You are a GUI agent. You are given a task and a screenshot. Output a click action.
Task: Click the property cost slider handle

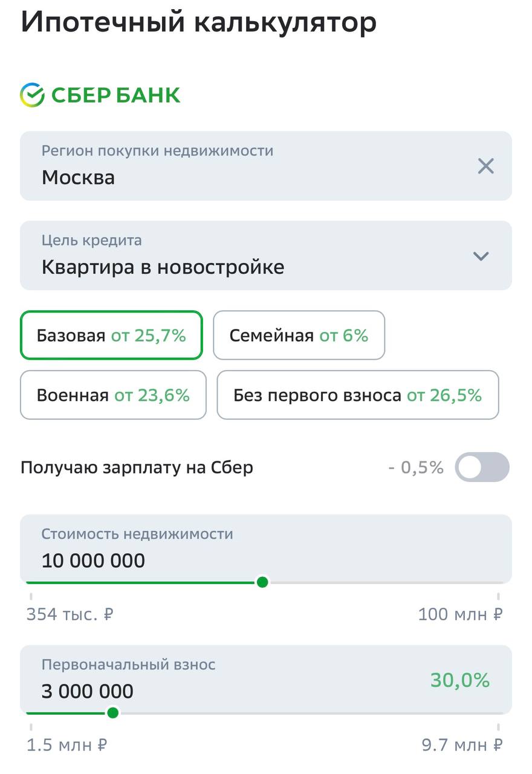[262, 582]
